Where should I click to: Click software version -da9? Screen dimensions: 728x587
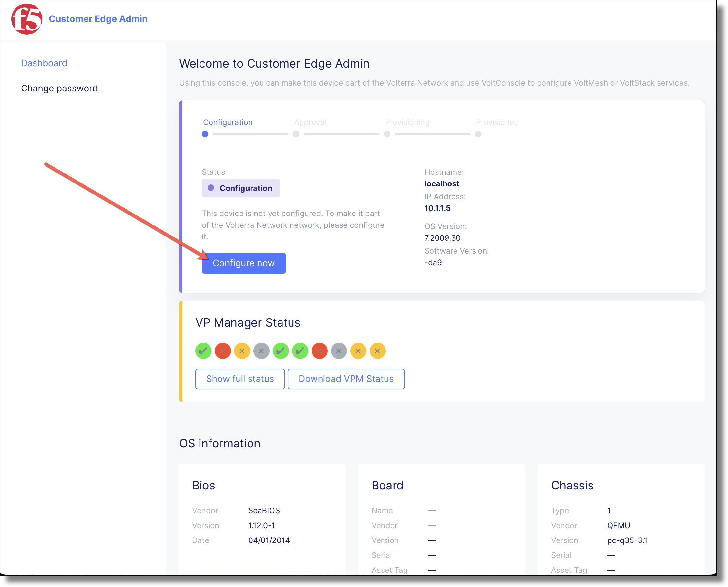(x=433, y=263)
